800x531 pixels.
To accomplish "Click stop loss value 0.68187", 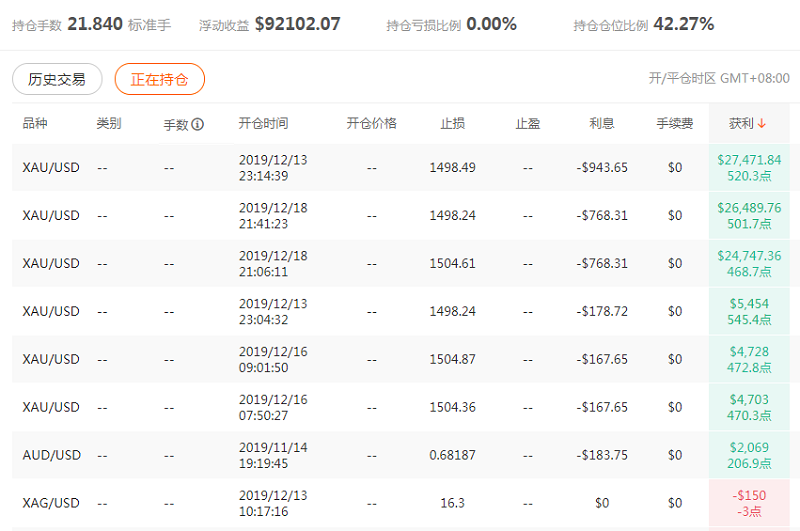I will pos(453,456).
